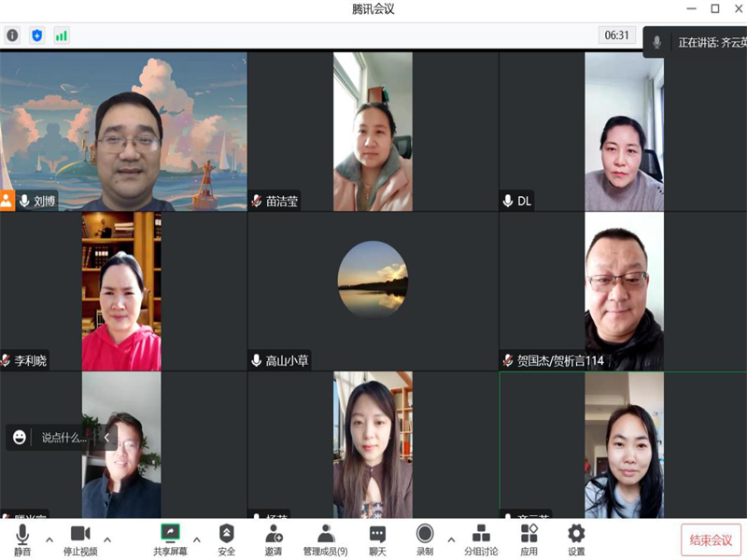Image resolution: width=747 pixels, height=560 pixels.
Task: Open the meeting info icon
Action: point(12,35)
